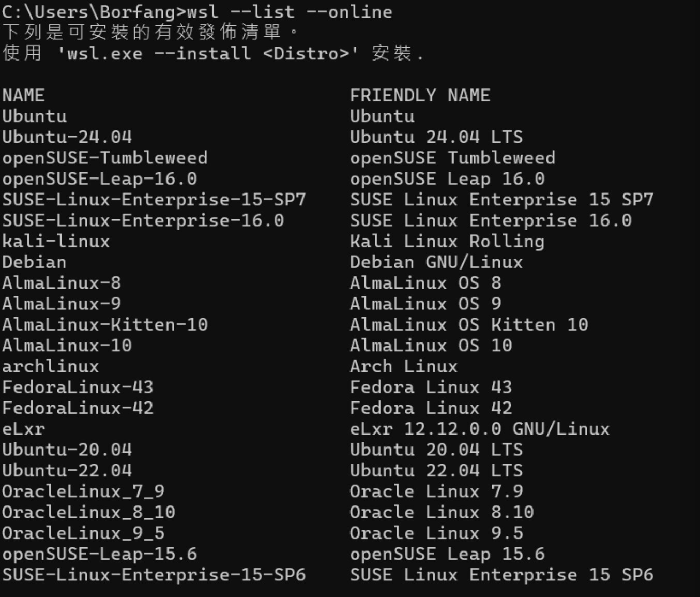The image size is (700, 597).
Task: Click the 'Oracle Linux 9.5' friendly name
Action: [x=436, y=533]
